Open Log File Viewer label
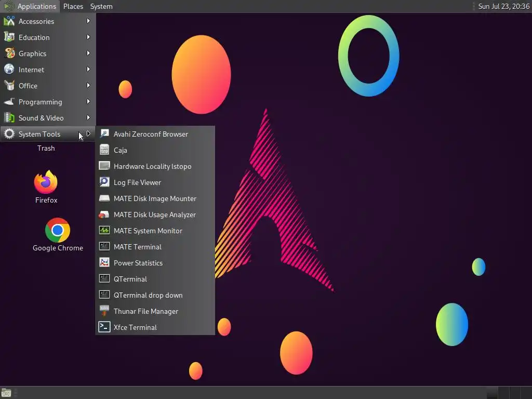The image size is (532, 399). [137, 182]
